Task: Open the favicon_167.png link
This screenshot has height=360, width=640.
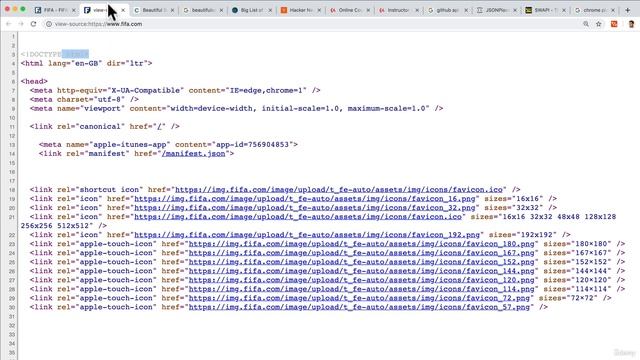Action: 362,253
